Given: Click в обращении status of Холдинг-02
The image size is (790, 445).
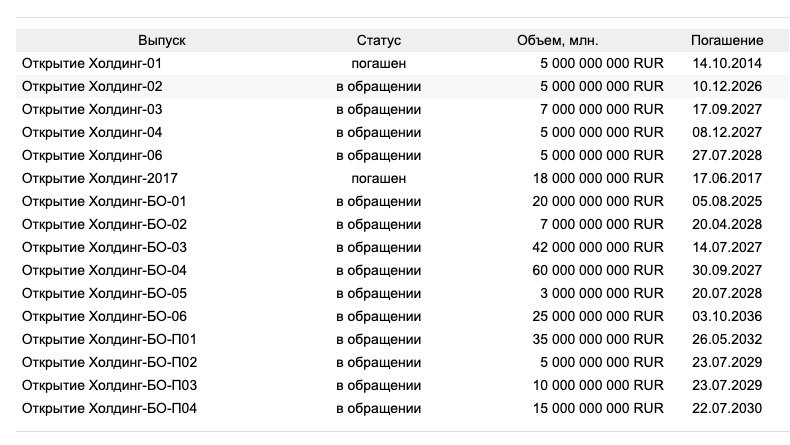Looking at the screenshot, I should (378, 86).
